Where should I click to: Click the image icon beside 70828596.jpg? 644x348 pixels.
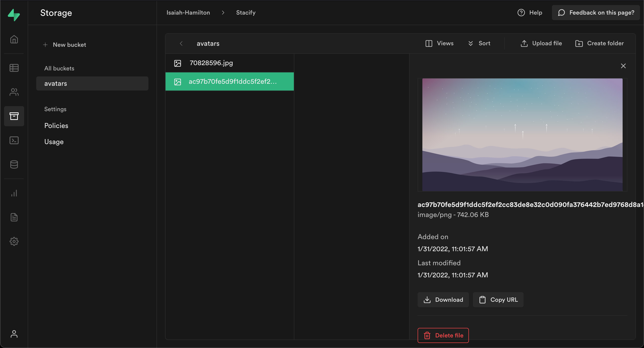pos(178,63)
